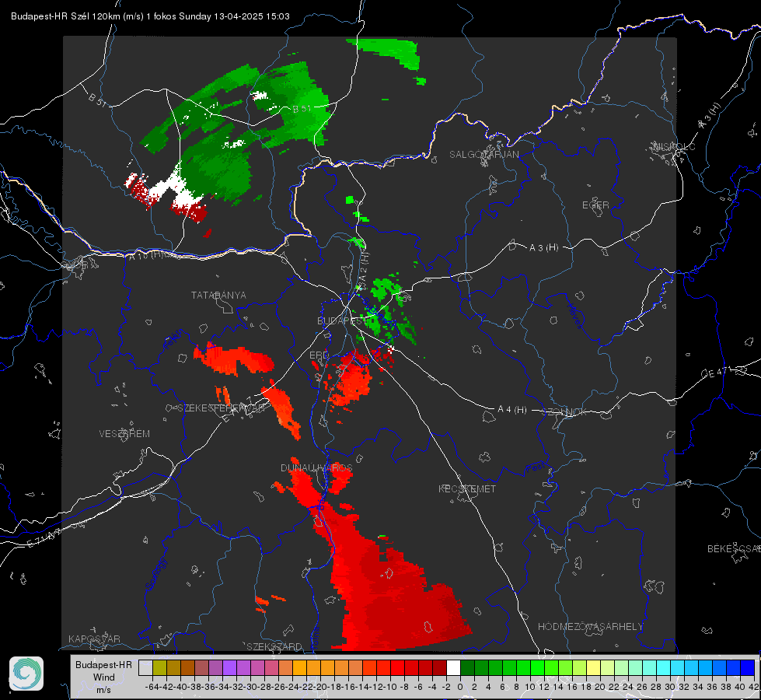Click the A 10 (H) road label
This screenshot has height=700, width=761.
(145, 254)
